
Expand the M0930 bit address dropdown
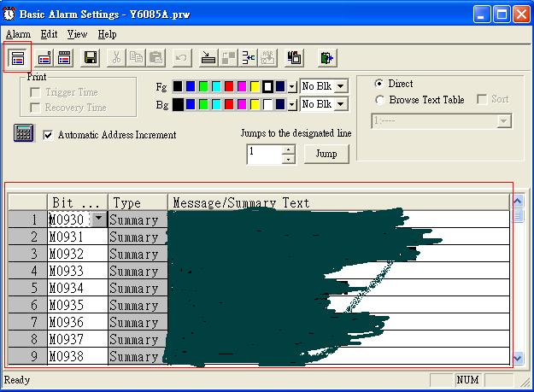point(99,219)
